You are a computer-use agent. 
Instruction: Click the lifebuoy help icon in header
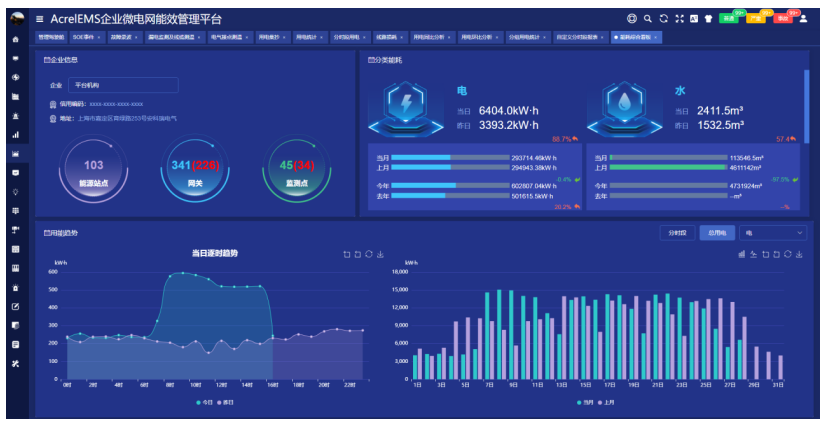(x=632, y=19)
